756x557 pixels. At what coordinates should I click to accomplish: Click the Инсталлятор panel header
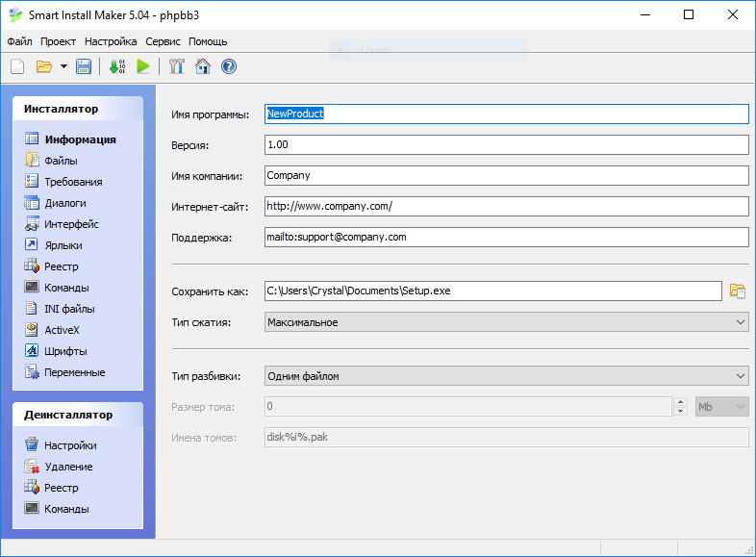(x=78, y=109)
